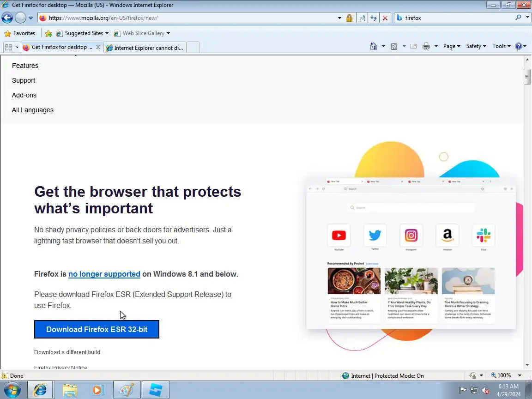
Task: Open the Home button dropdown arrow
Action: point(383,46)
